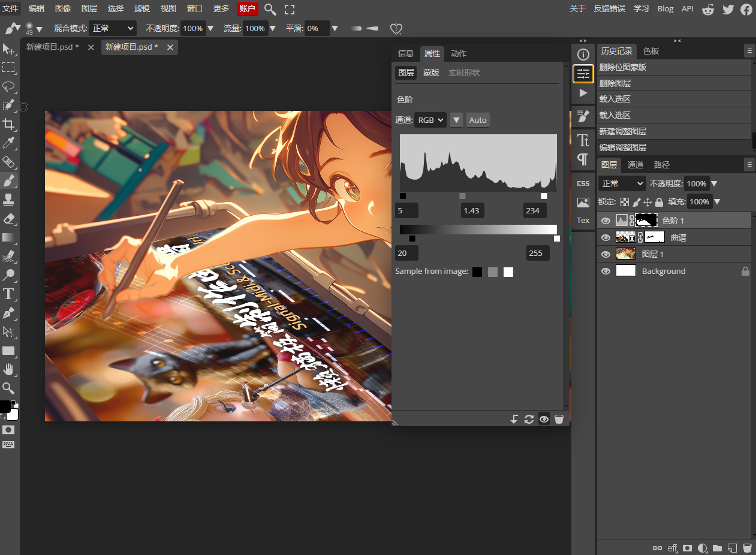
Task: Toggle lock image pixels brush icon
Action: click(x=637, y=202)
